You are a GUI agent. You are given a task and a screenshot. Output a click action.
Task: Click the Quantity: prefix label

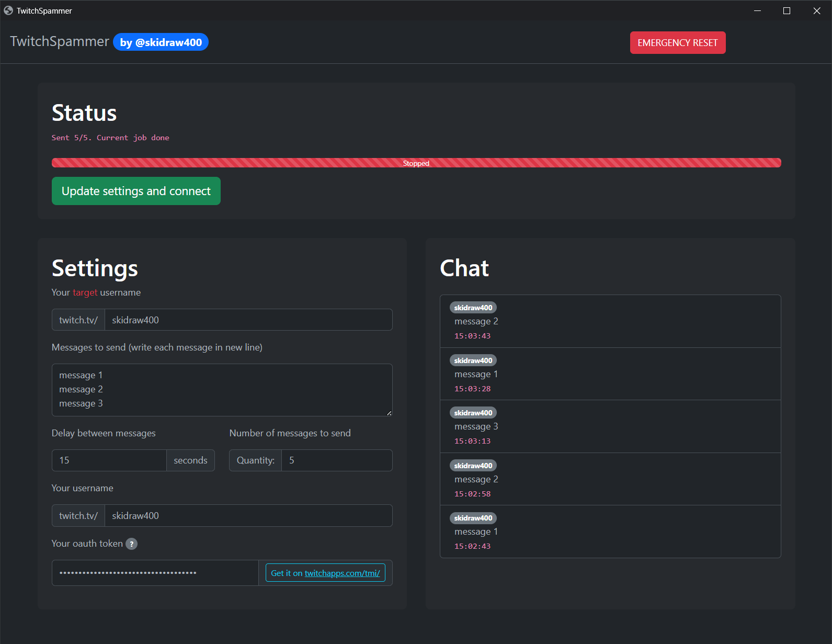[256, 460]
